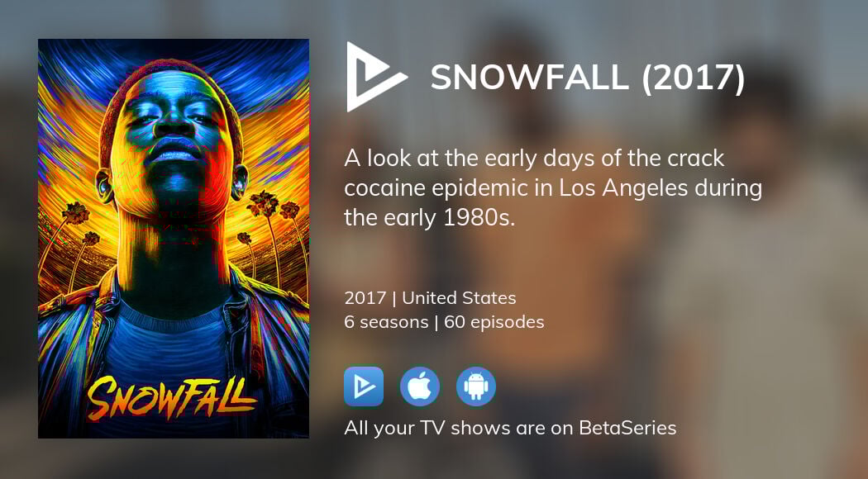Click the BetaSeries word in the tagline

[x=627, y=428]
